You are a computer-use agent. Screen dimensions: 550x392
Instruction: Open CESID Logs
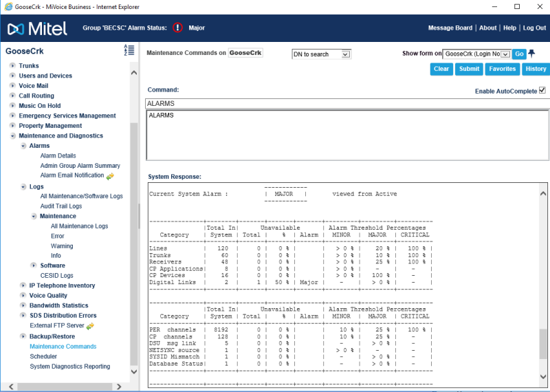[x=56, y=276]
